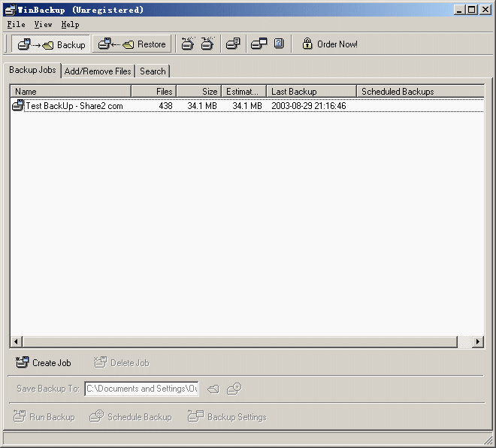
Task: Open the Backup Settings option
Action: coord(227,416)
